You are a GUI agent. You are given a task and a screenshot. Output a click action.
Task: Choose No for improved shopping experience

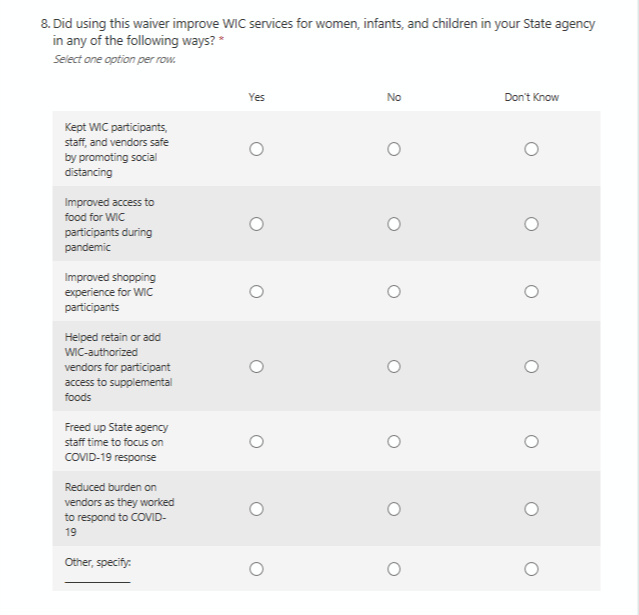click(394, 292)
